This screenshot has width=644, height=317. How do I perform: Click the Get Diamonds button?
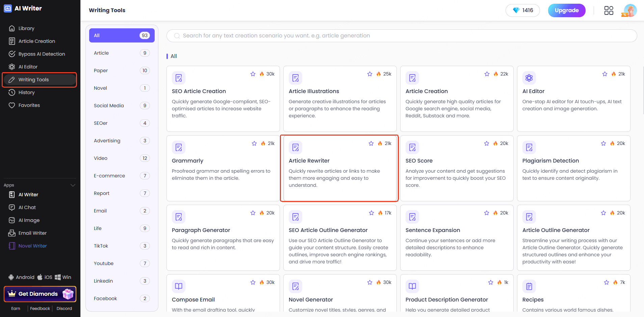[40, 294]
